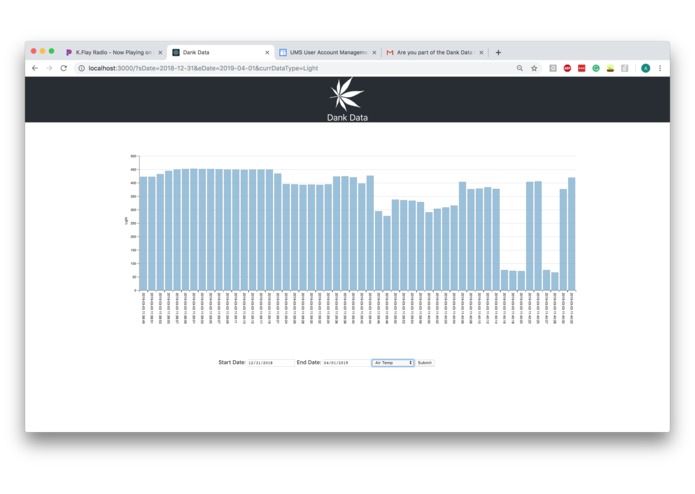Open a new browser tab
The image size is (695, 494).
[498, 52]
